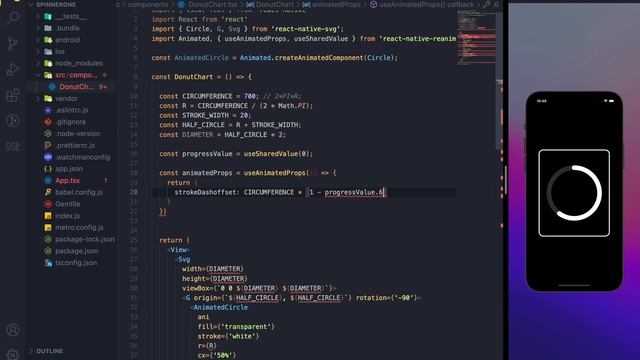
Task: Select animatedProps in the breadcrumb
Action: click(337, 4)
